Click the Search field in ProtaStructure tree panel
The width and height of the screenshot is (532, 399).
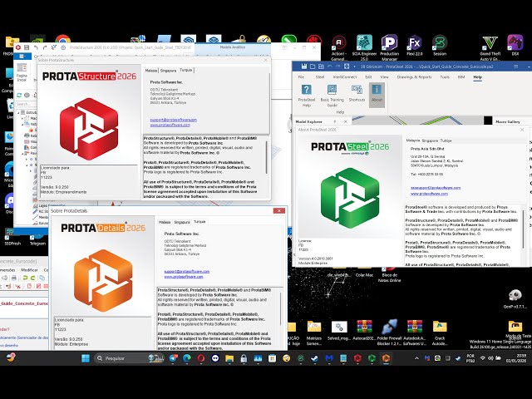point(26,104)
